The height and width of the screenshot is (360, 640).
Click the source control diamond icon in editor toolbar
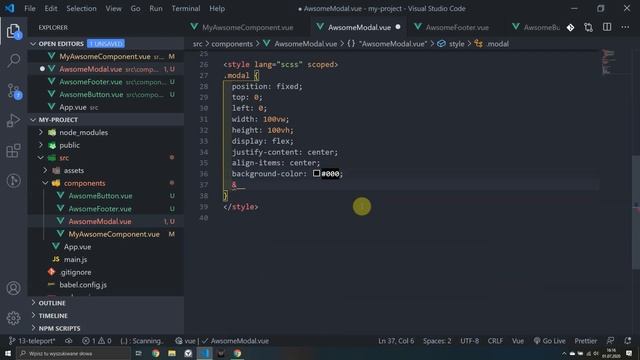click(570, 27)
